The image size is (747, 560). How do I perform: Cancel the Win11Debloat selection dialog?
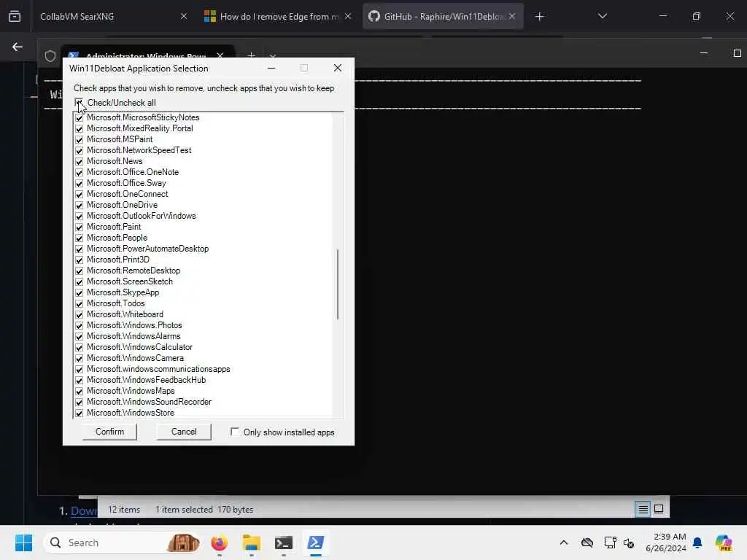[184, 432]
